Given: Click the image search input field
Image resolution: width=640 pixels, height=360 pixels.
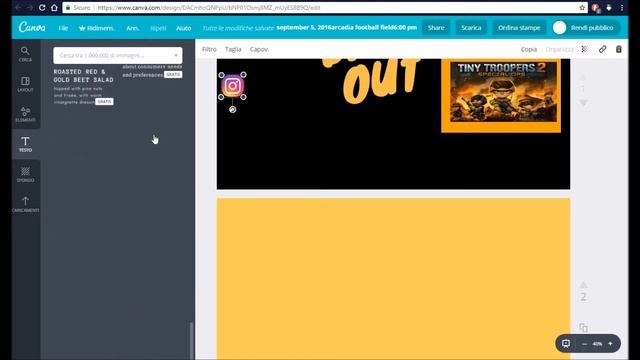Looking at the screenshot, I should [x=118, y=55].
